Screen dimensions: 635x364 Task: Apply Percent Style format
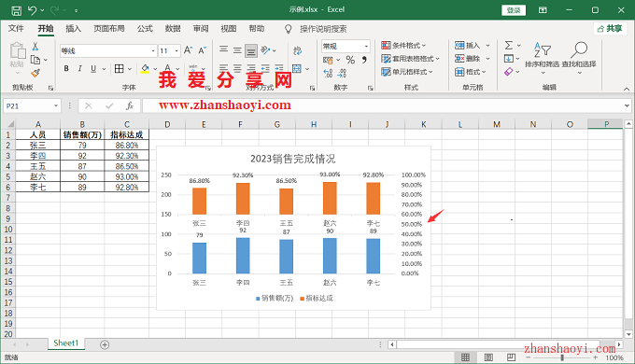[350, 60]
